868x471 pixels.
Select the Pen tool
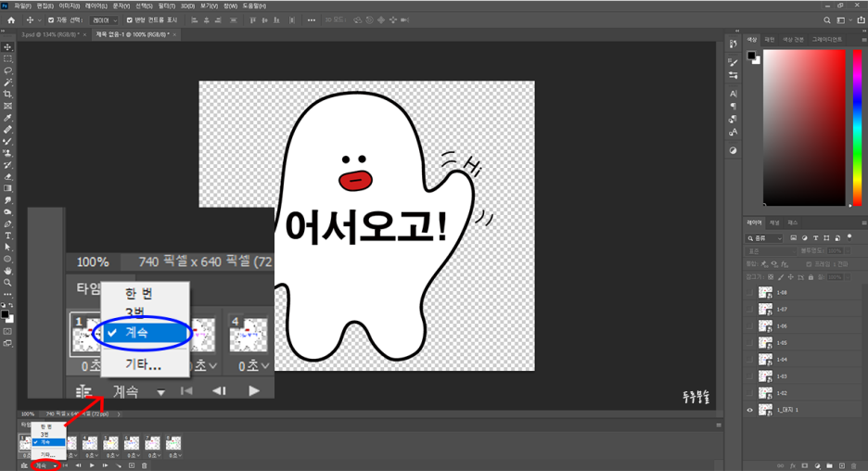(7, 224)
